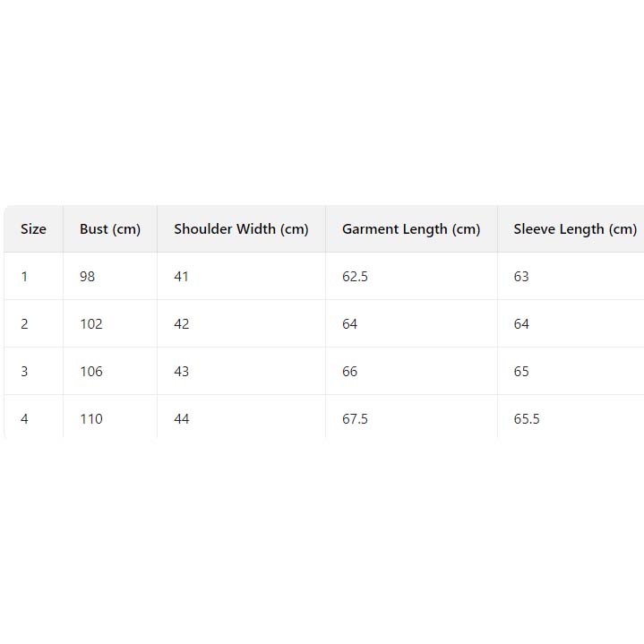Click the Sleeve Length (cm) header

tap(575, 229)
